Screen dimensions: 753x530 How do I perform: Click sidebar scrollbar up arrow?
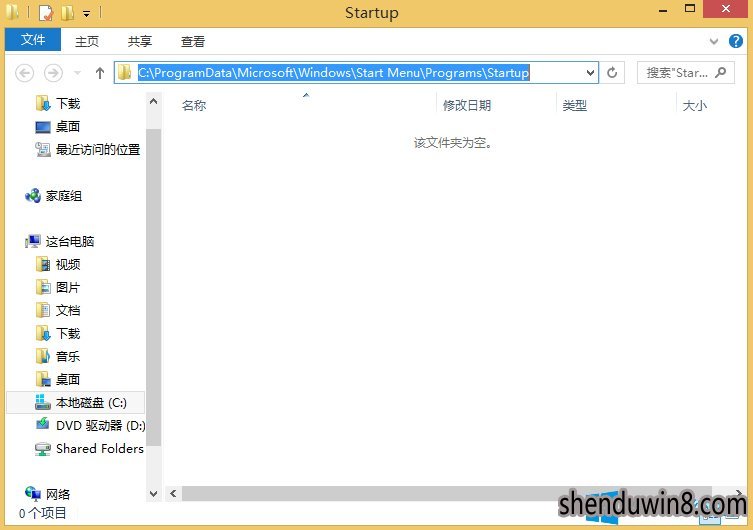point(154,101)
